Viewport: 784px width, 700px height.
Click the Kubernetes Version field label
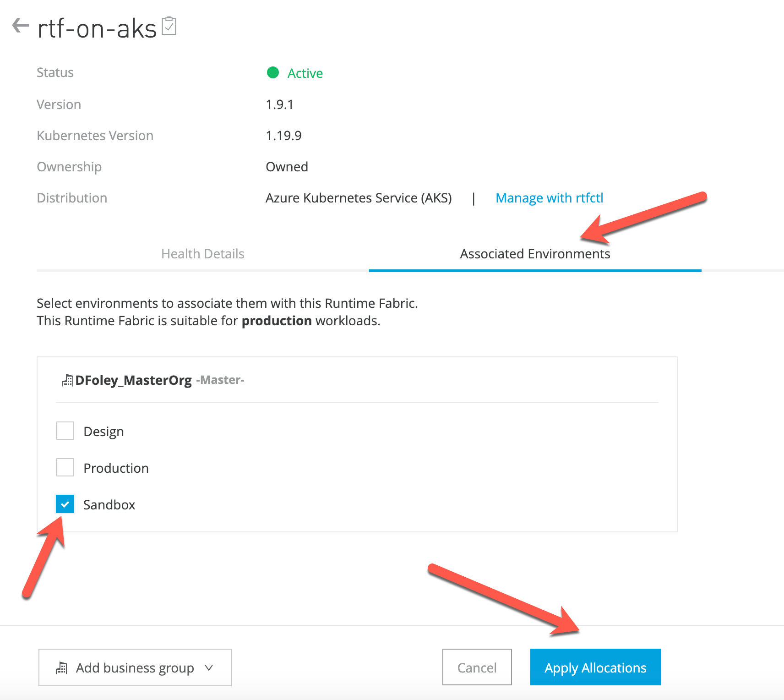95,136
